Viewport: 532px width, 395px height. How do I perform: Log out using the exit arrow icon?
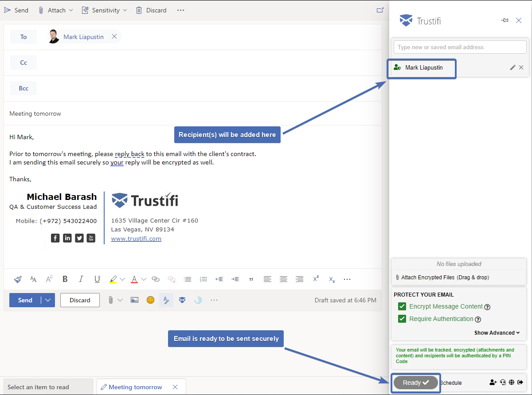coord(520,382)
